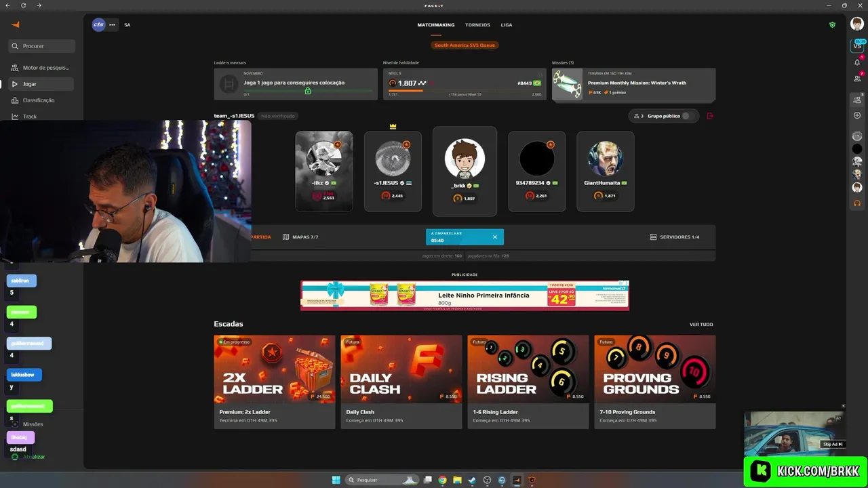868x488 pixels.
Task: Open the SERVIDORES 1/4 selector
Action: coord(675,237)
